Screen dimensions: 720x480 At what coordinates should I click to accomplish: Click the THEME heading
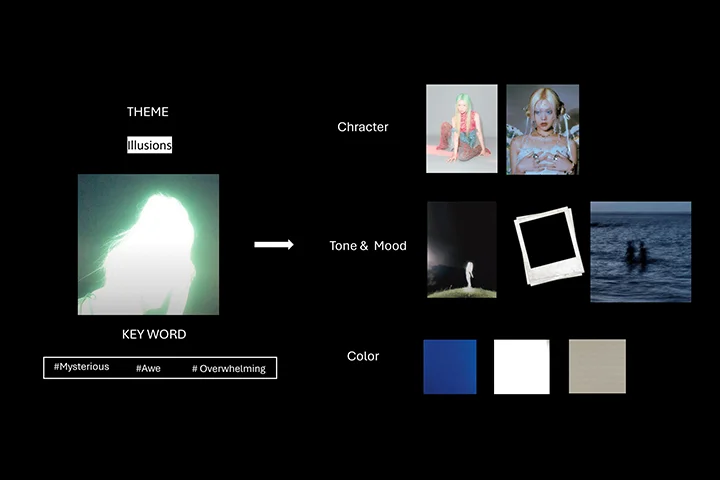[x=148, y=112]
